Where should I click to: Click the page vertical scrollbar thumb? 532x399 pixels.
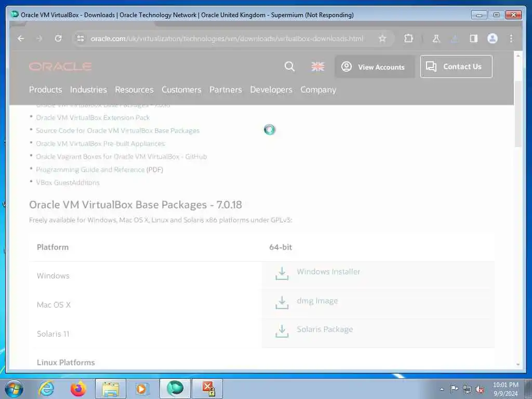coord(518,114)
